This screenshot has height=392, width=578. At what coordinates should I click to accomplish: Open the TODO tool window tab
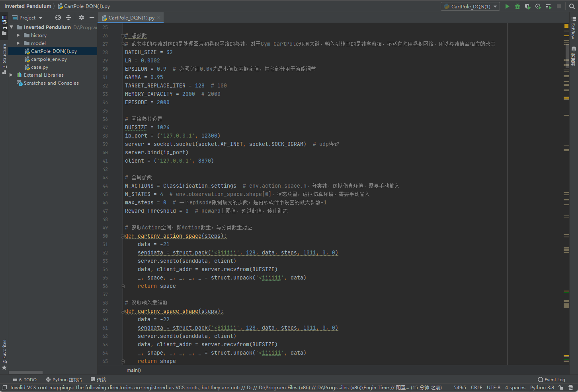point(25,380)
